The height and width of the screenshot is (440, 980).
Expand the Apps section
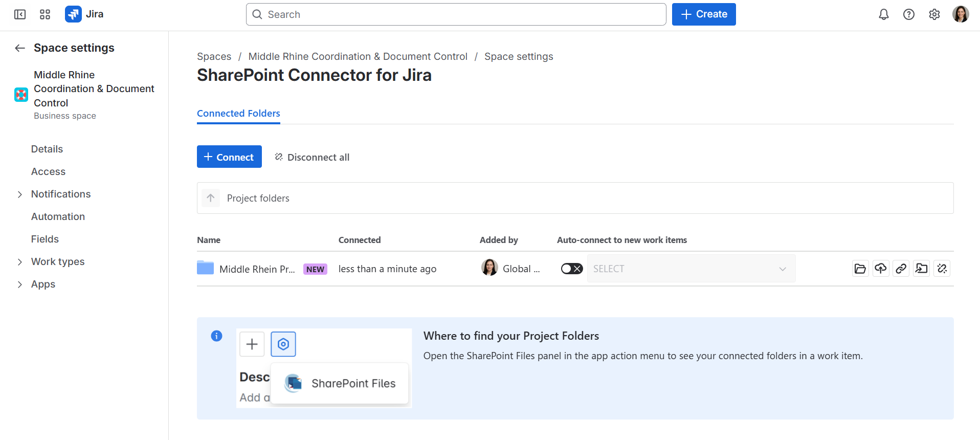(20, 284)
